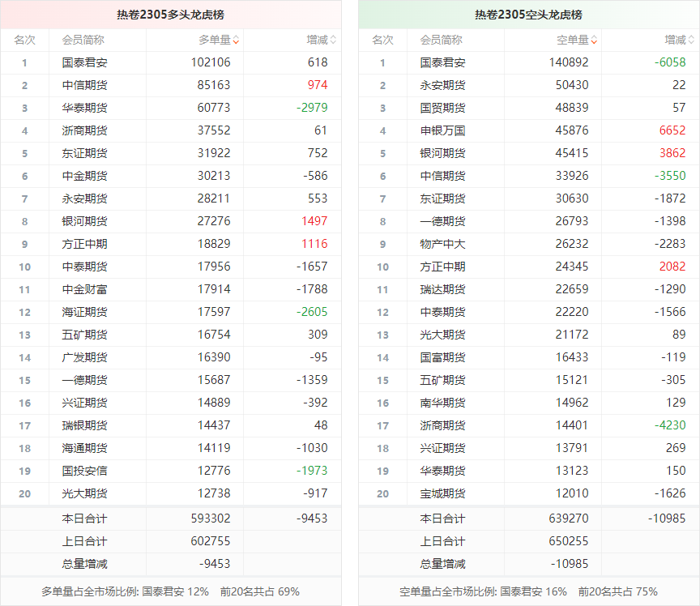Image resolution: width=700 pixels, height=606 pixels.
Task: Sort long table by 多单量 sort icon
Action: coord(236,40)
